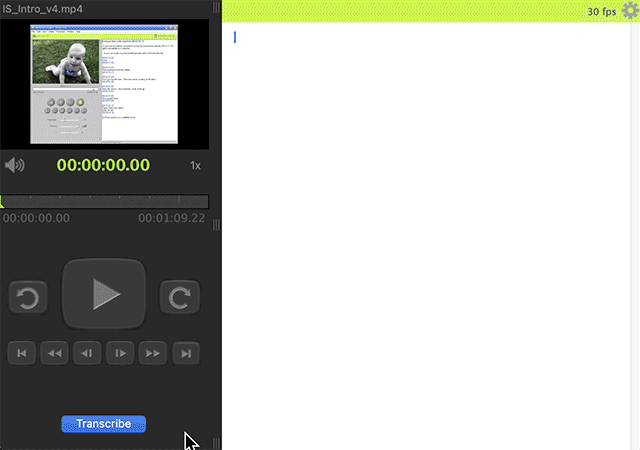Viewport: 640px width, 450px height.
Task: Mute audio with the speaker icon
Action: click(14, 165)
